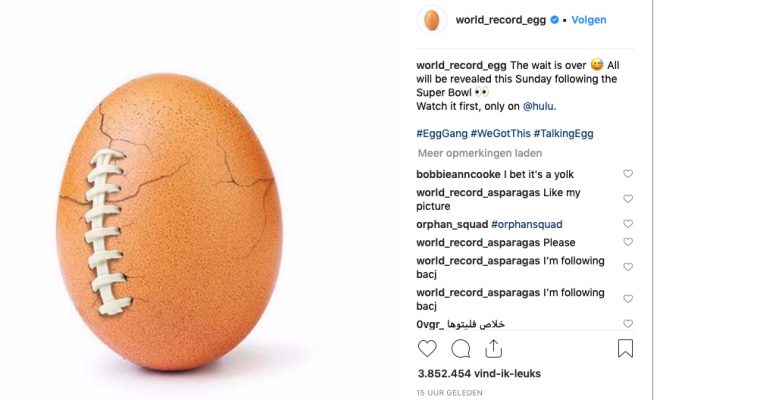Click the speech bubble comment icon

460,349
